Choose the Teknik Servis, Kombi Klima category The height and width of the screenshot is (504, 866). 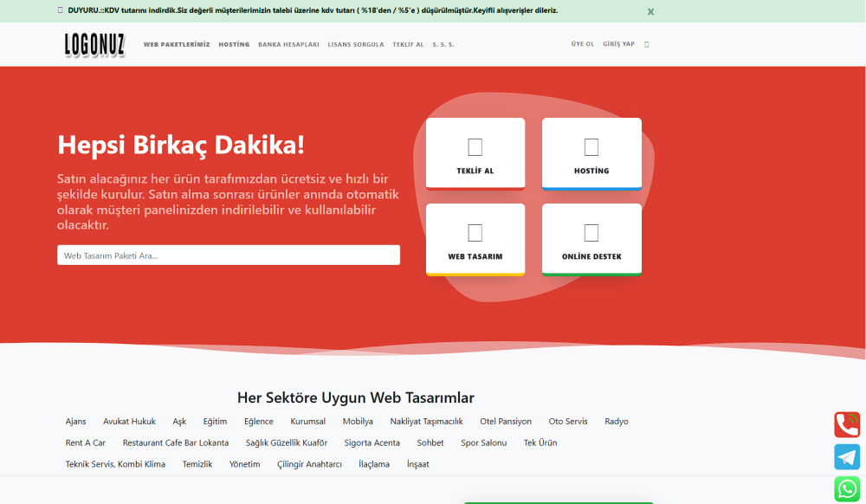115,464
